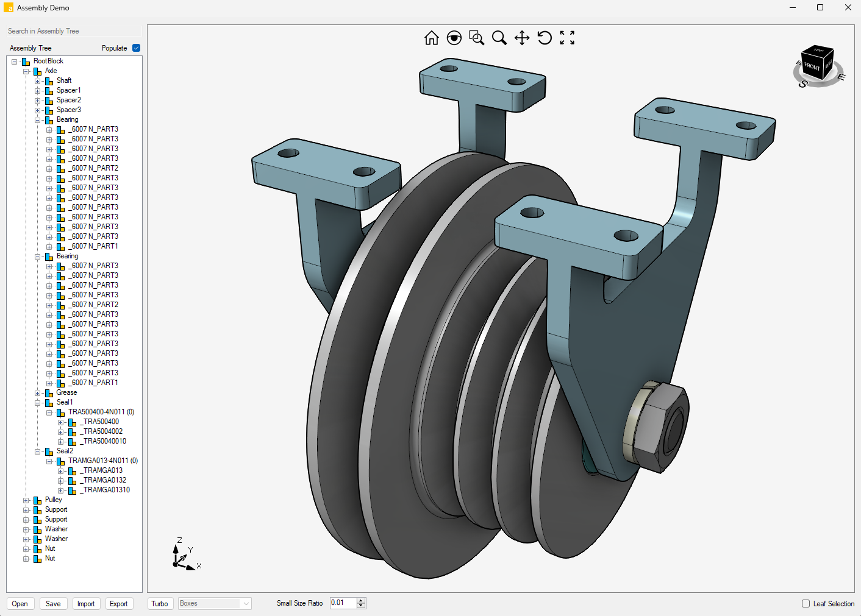Screen dimensions: 861x616
Task: Click the Home view icon
Action: click(x=431, y=38)
